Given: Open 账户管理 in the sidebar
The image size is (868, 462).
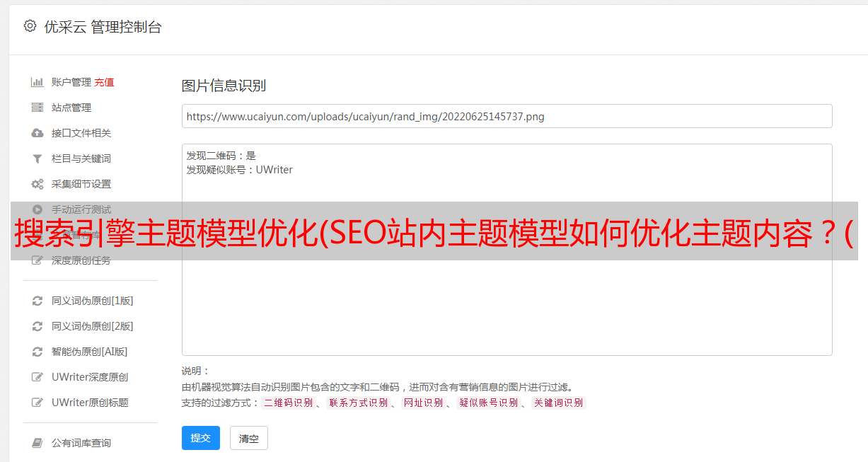Looking at the screenshot, I should (x=71, y=82).
